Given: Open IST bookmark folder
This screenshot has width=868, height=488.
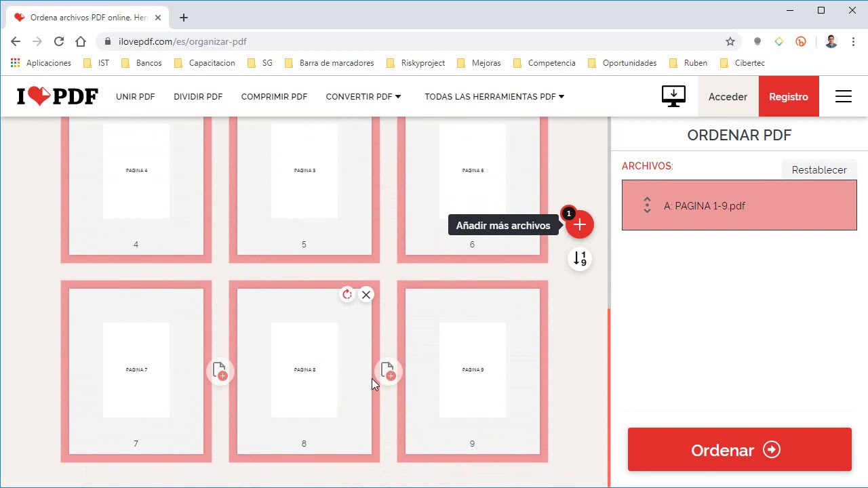Looking at the screenshot, I should point(96,63).
